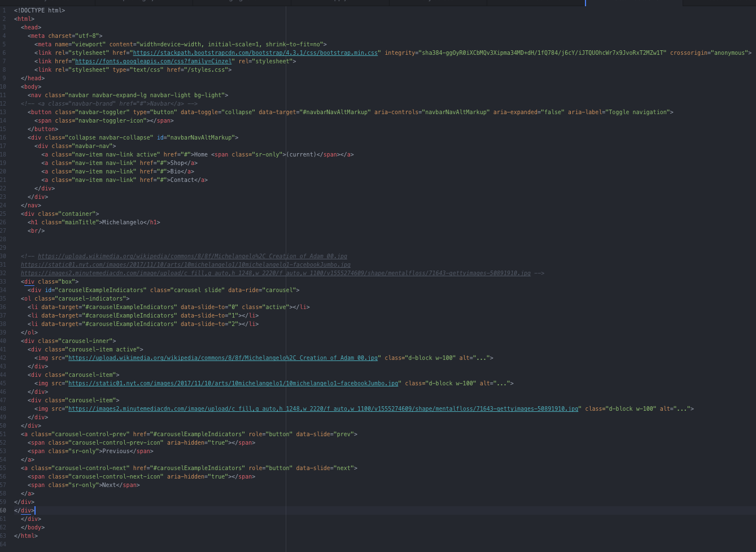Click the closing </body> tag
Image resolution: width=756 pixels, height=552 pixels.
pos(33,527)
